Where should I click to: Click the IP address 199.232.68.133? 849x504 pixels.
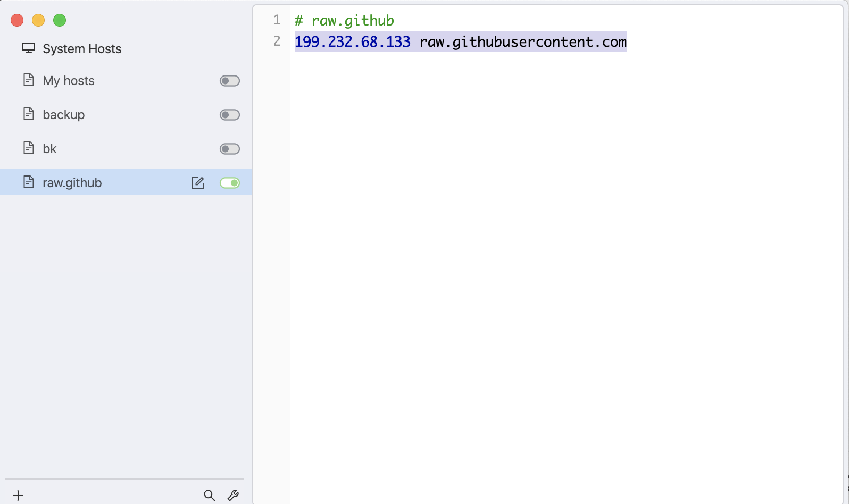pos(353,42)
